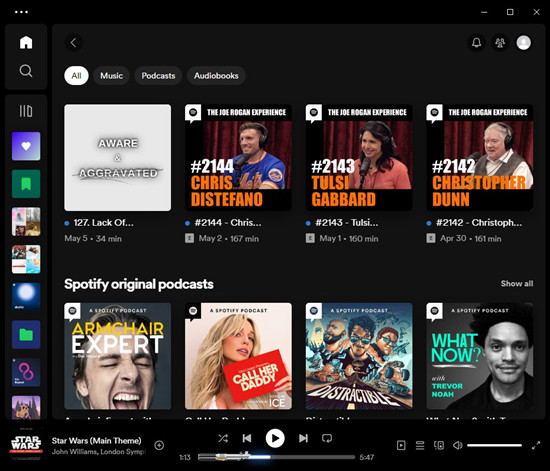
Task: Open the cartoon dog and trees playlist thumbnail
Action: point(26,407)
